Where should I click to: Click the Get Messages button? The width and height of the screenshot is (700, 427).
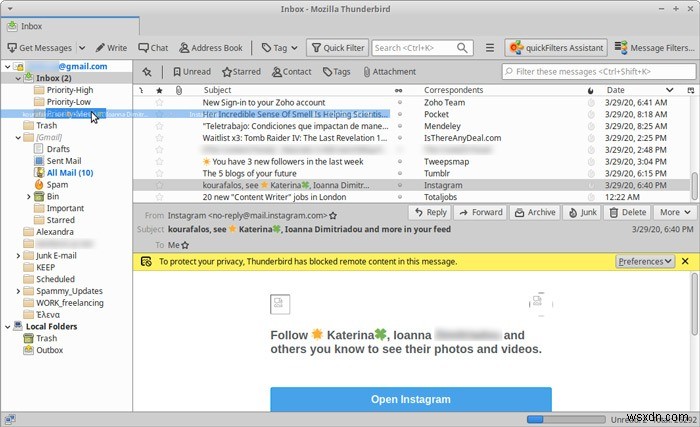click(x=40, y=48)
